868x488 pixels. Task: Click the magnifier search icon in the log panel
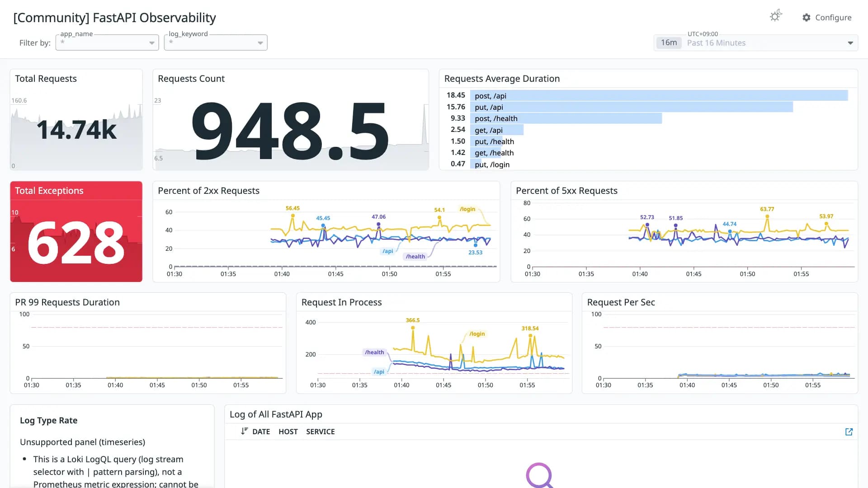(x=539, y=475)
